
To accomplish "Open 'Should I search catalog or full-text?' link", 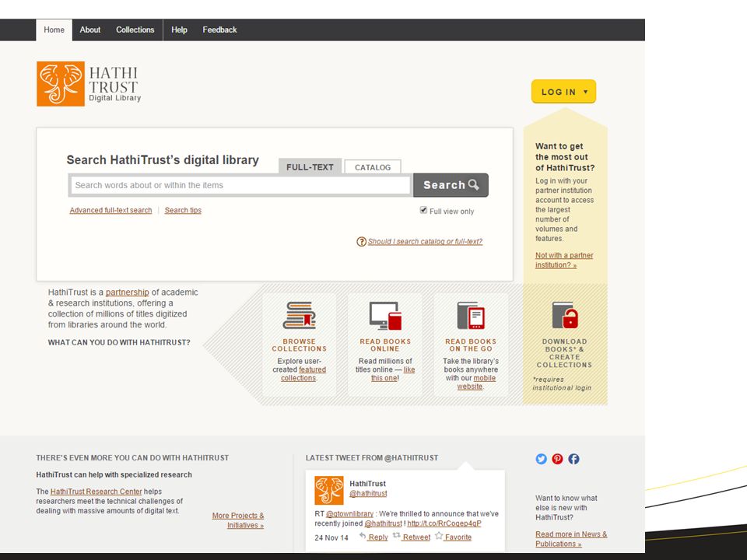I will coord(425,241).
